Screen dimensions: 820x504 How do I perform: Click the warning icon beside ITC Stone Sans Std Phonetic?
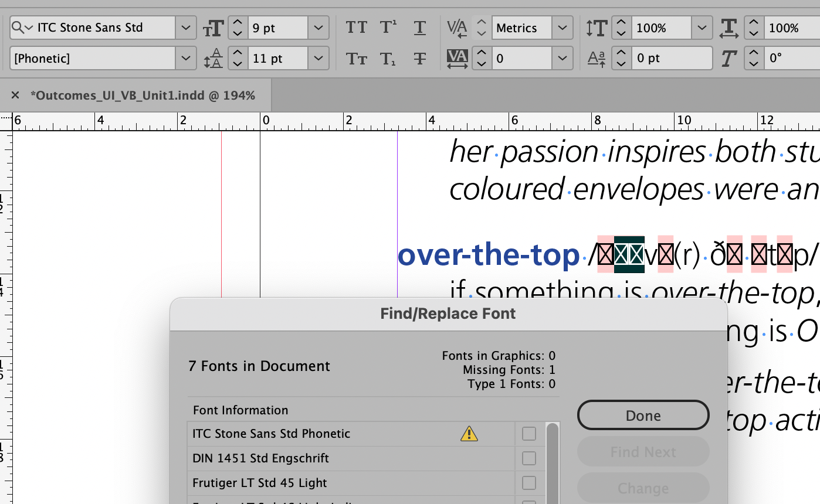click(x=469, y=434)
